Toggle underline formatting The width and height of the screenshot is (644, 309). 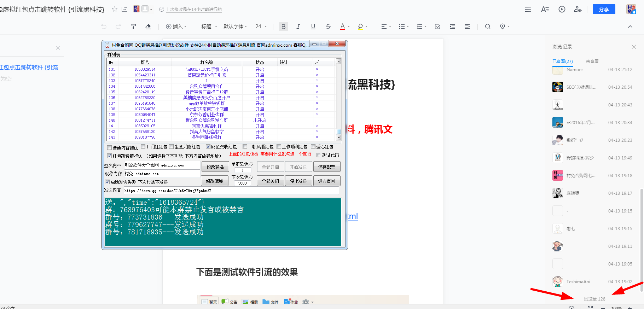[x=313, y=27]
